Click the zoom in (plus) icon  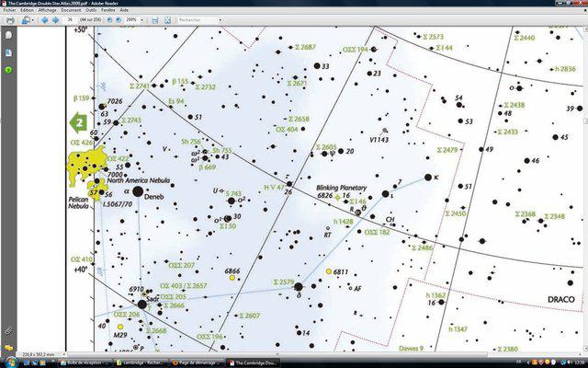click(x=119, y=19)
